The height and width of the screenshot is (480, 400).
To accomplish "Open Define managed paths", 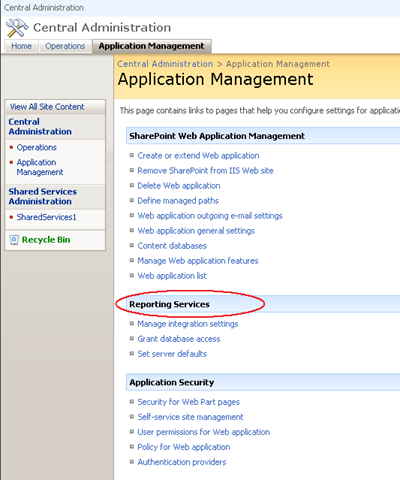I will (178, 201).
